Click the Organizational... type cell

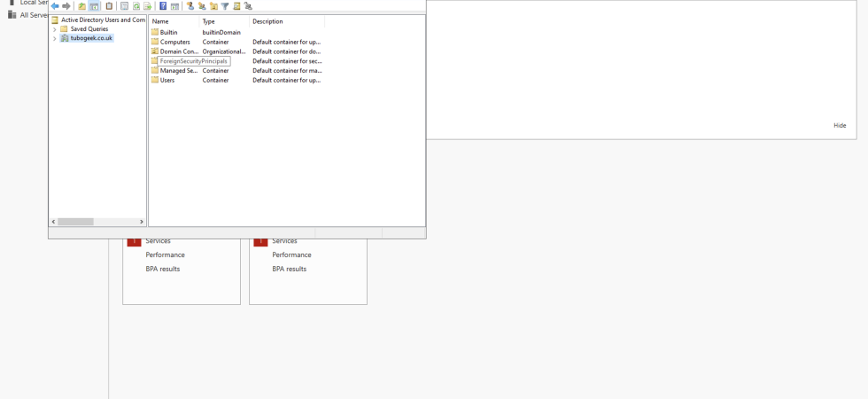point(223,51)
